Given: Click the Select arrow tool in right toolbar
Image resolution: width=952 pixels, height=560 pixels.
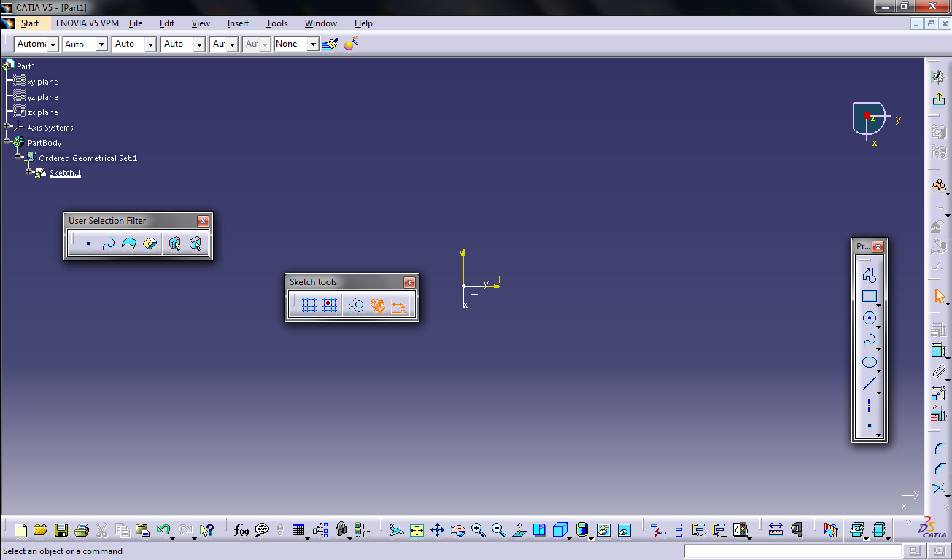Looking at the screenshot, I should pyautogui.click(x=939, y=296).
